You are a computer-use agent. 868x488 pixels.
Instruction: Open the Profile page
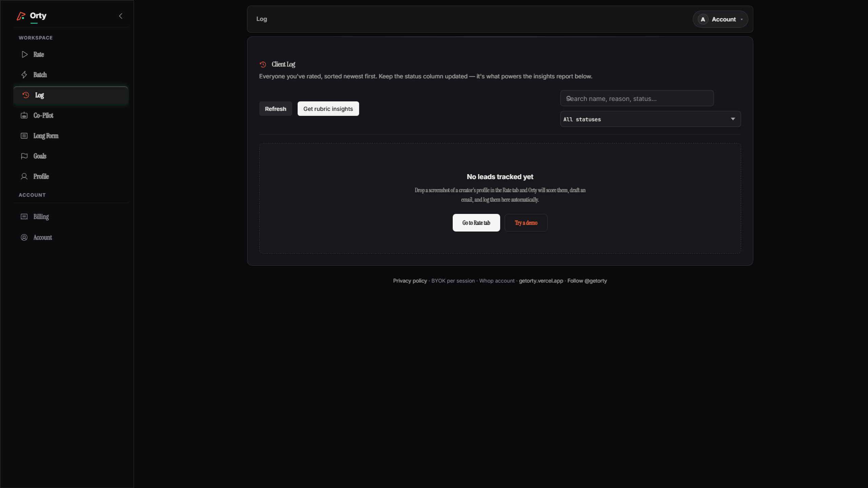point(71,177)
